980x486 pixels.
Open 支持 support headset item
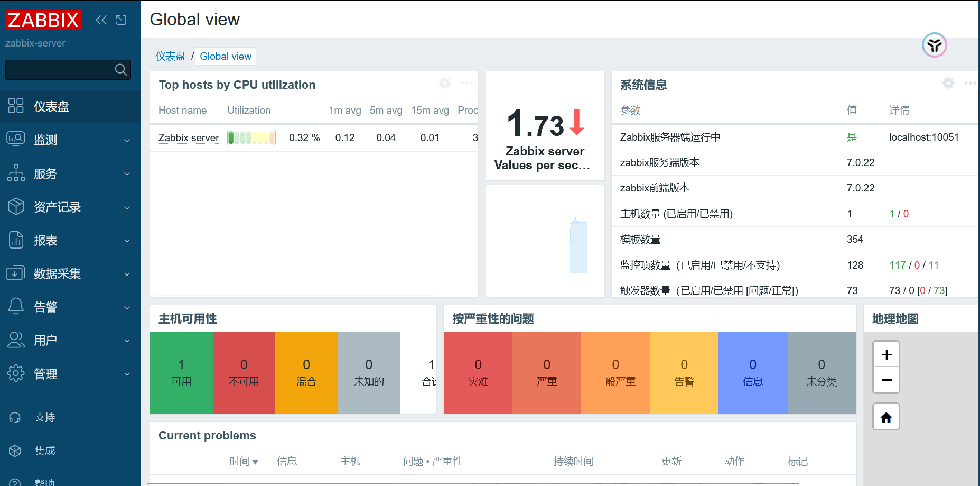[x=70, y=417]
